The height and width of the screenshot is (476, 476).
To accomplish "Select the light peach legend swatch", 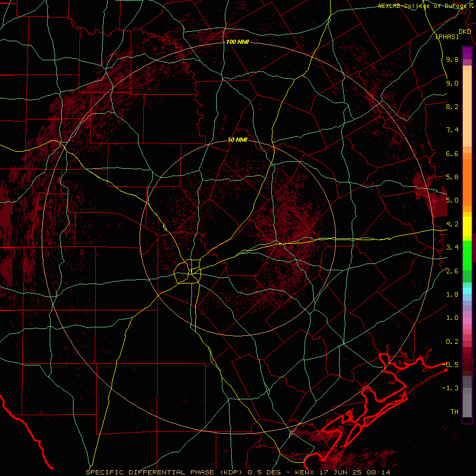I will pos(467,109).
